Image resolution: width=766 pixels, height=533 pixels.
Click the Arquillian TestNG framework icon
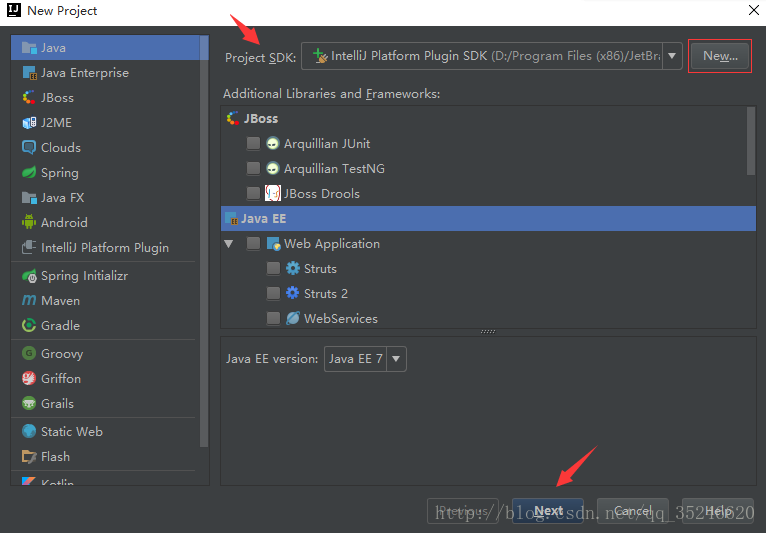(x=273, y=169)
